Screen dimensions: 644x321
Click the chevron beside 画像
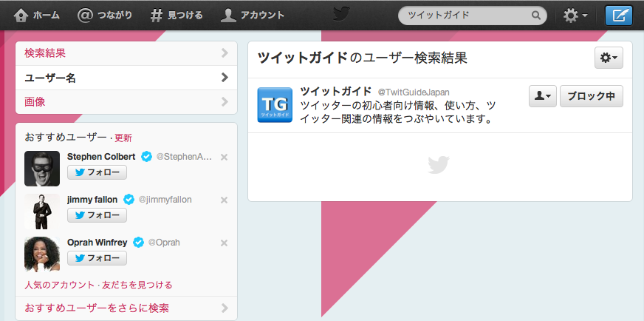coord(225,101)
